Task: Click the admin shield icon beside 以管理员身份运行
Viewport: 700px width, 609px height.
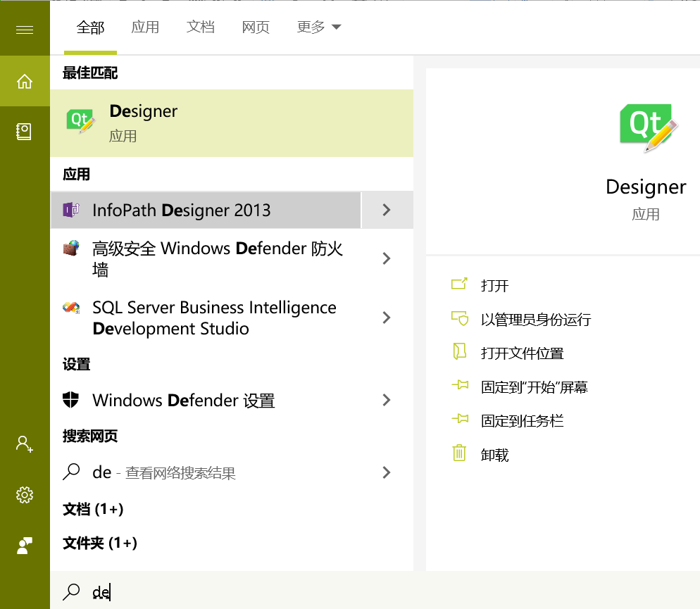Action: click(460, 318)
